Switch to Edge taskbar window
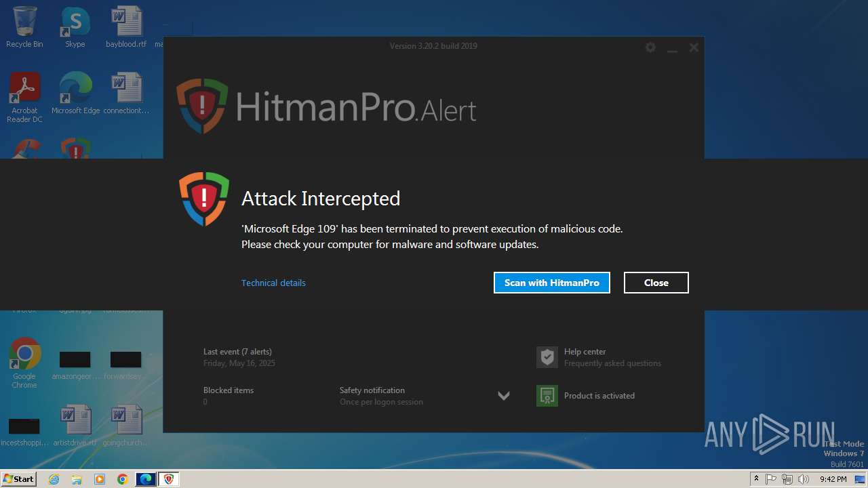The height and width of the screenshot is (488, 868). click(x=146, y=479)
